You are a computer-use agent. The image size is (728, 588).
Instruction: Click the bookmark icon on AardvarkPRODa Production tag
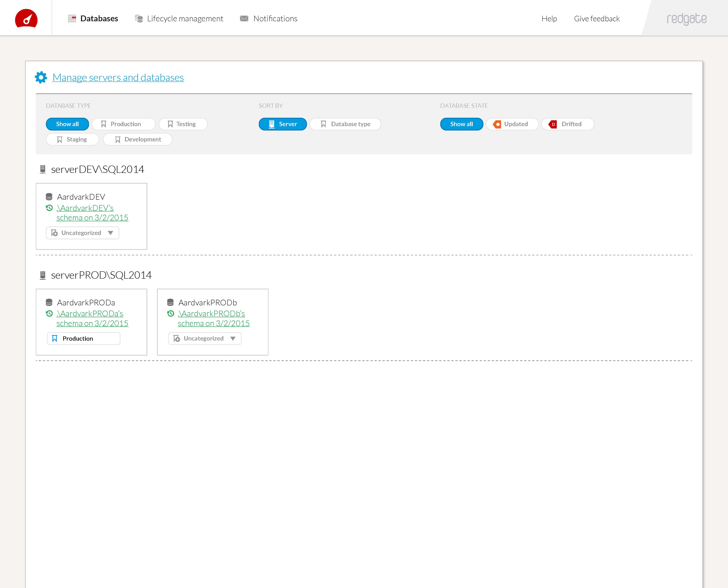(55, 338)
